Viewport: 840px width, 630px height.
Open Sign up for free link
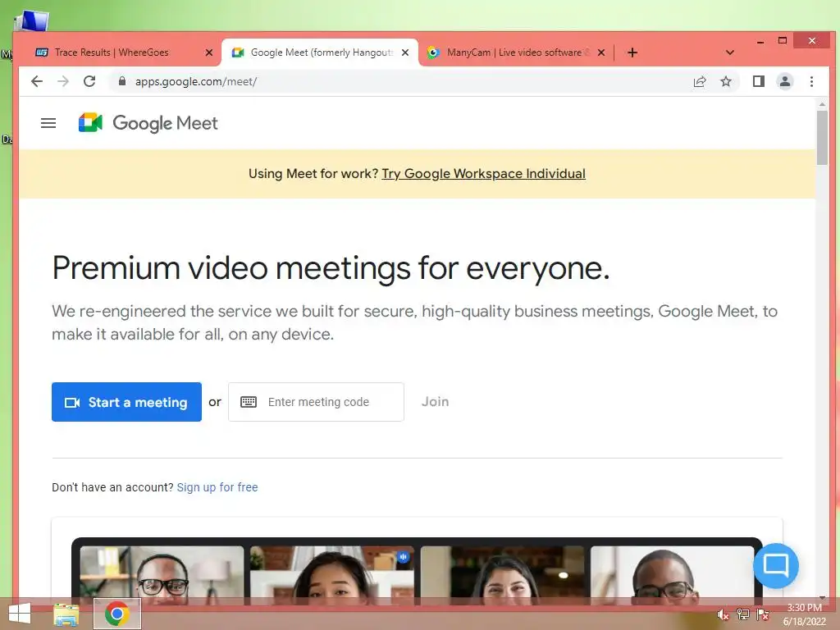tap(217, 487)
